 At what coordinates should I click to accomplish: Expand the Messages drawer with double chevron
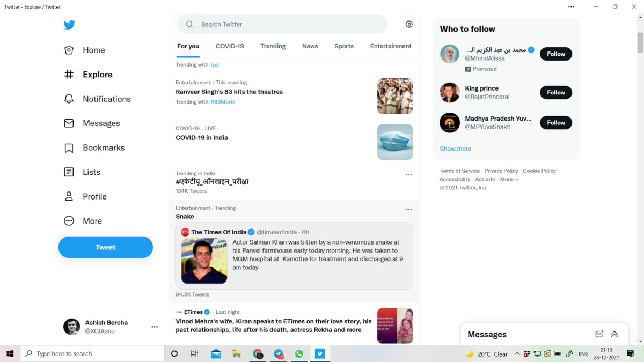tap(614, 334)
